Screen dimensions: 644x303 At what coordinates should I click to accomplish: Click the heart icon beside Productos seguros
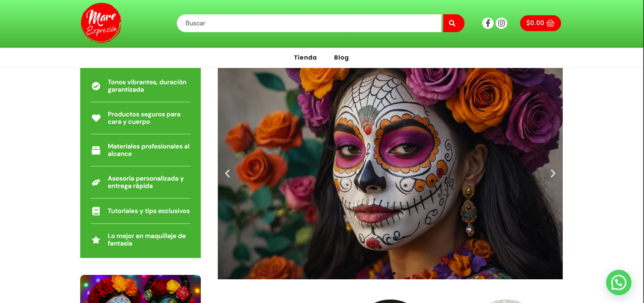pos(96,118)
